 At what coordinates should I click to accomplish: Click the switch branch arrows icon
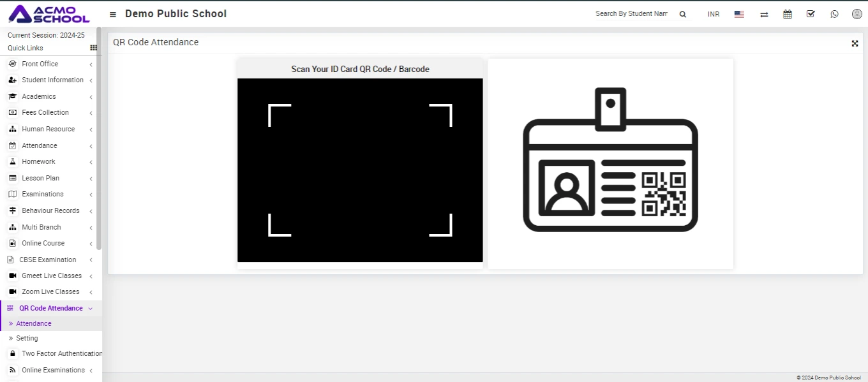[x=764, y=14]
